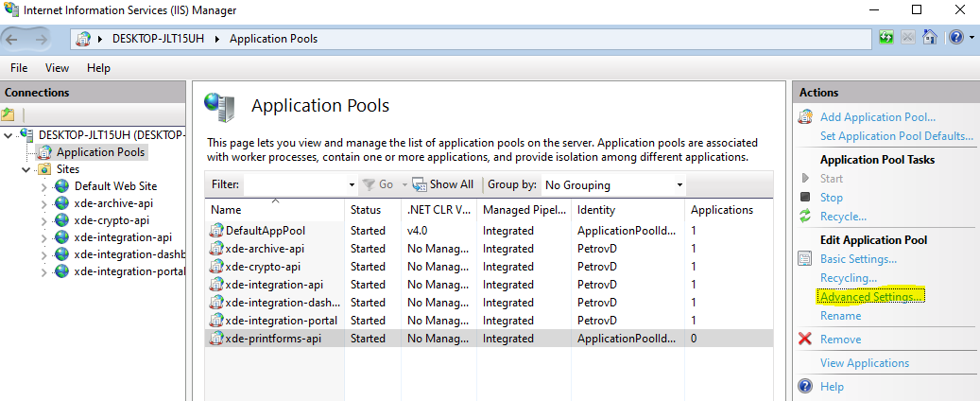Select the xde-integration-dashboard pool row name
Viewport: 980px width, 401px height.
(x=283, y=302)
